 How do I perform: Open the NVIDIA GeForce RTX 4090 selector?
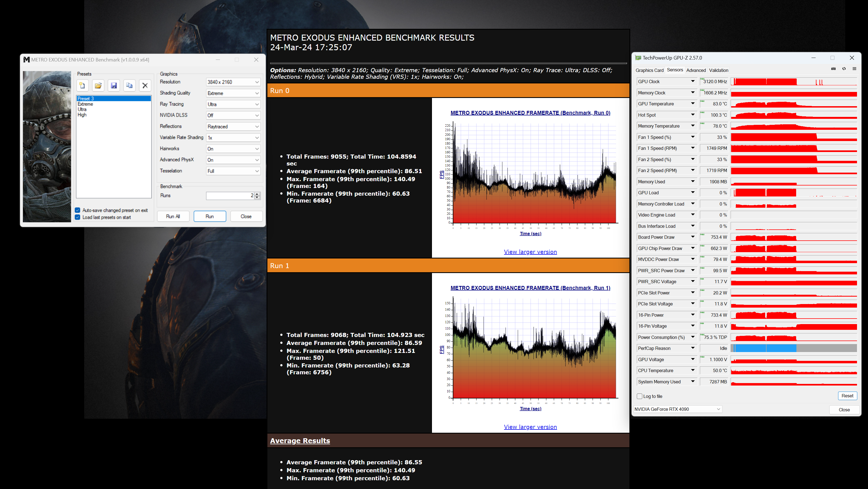point(677,409)
